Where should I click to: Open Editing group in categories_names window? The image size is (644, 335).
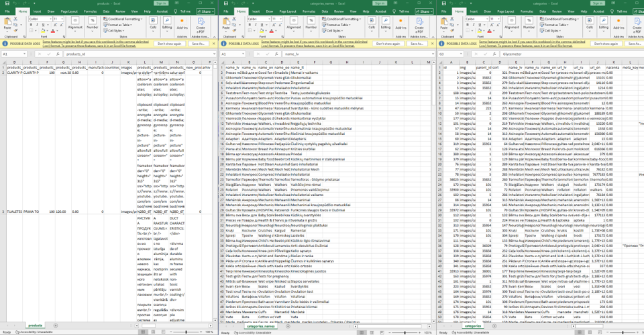(386, 23)
